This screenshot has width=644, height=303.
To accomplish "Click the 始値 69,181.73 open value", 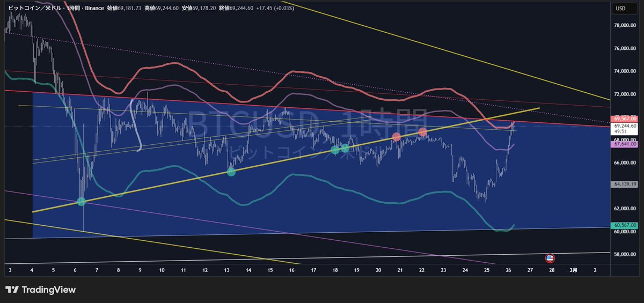I will 125,9.
